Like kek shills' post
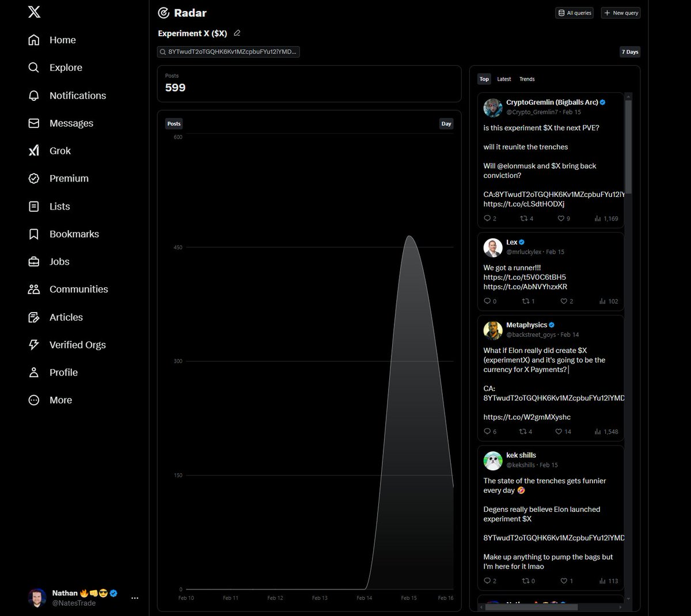This screenshot has height=616, width=691. pos(567,581)
